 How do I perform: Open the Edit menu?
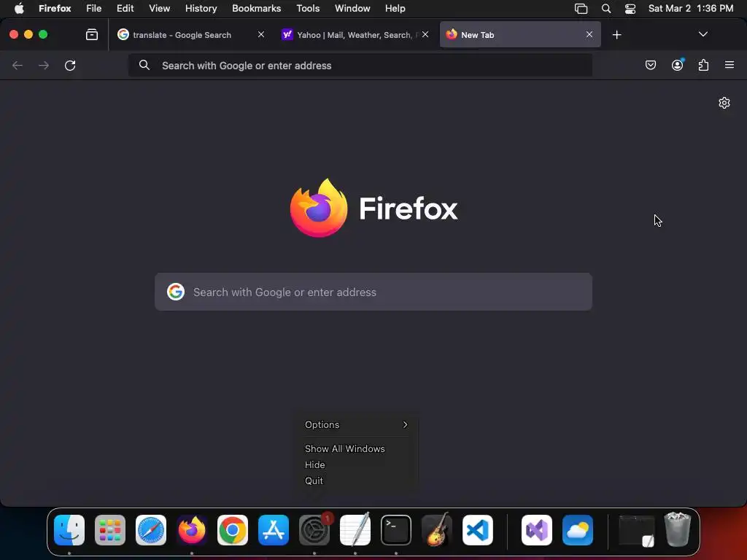(x=125, y=8)
